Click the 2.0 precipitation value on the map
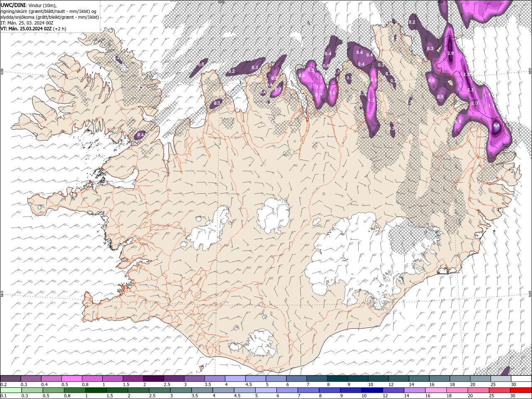The height and width of the screenshot is (399, 532). [475, 103]
